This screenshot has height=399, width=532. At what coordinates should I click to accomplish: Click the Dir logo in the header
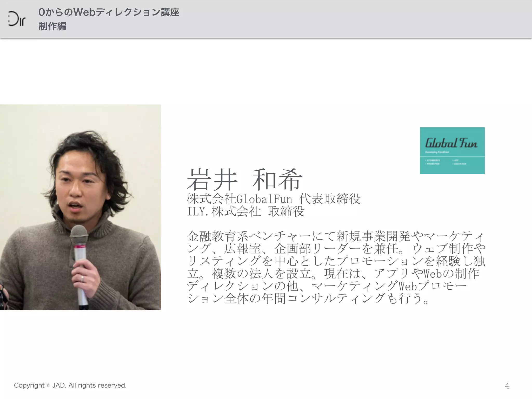pos(17,19)
